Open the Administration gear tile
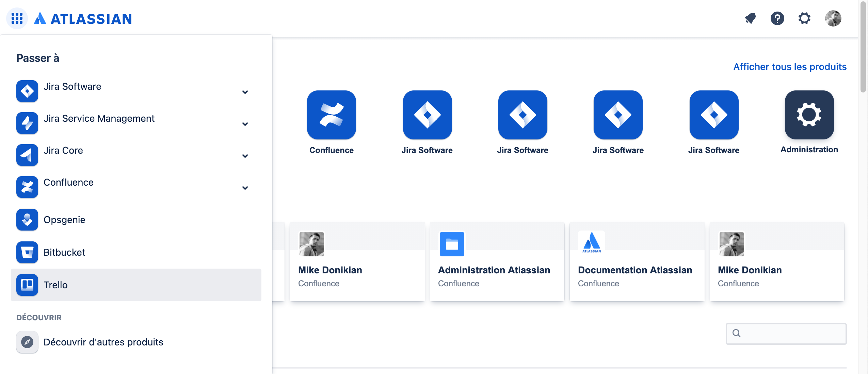Viewport: 868px width, 374px height. click(809, 115)
